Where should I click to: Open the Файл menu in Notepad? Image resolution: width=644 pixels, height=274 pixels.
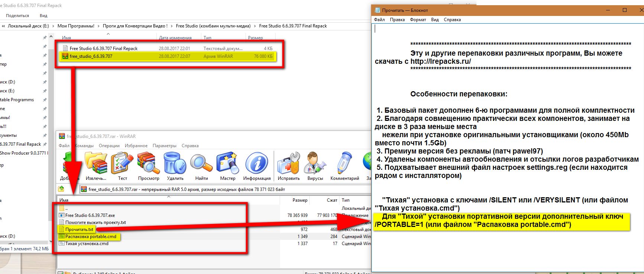click(x=379, y=20)
